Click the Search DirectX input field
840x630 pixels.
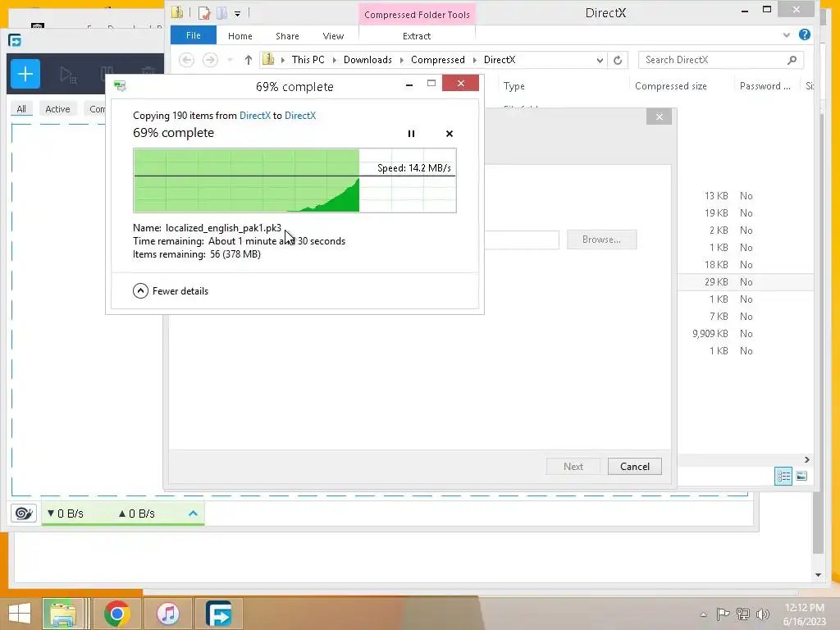(714, 60)
